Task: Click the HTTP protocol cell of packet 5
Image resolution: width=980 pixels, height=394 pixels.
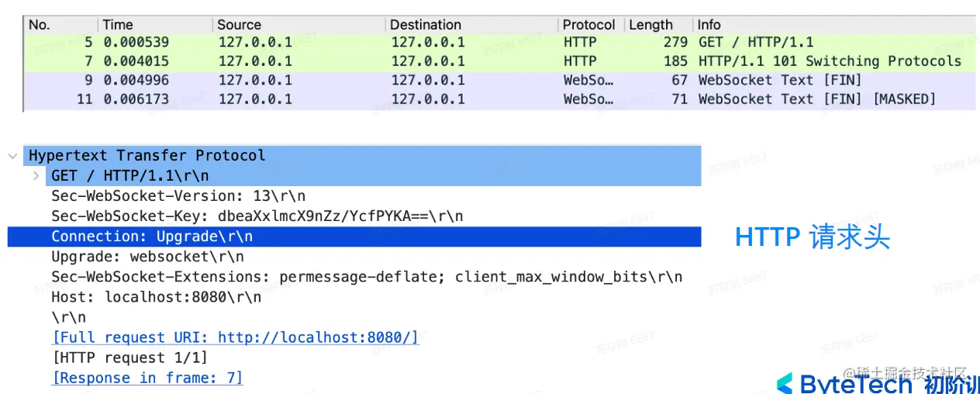Action: (580, 43)
